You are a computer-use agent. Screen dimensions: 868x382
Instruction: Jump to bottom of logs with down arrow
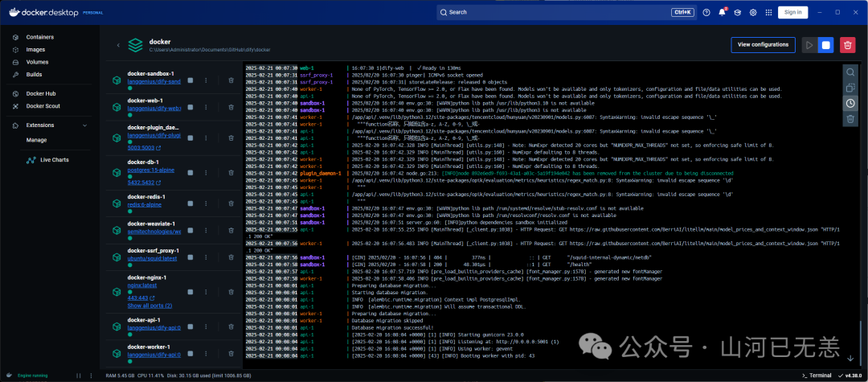click(850, 358)
